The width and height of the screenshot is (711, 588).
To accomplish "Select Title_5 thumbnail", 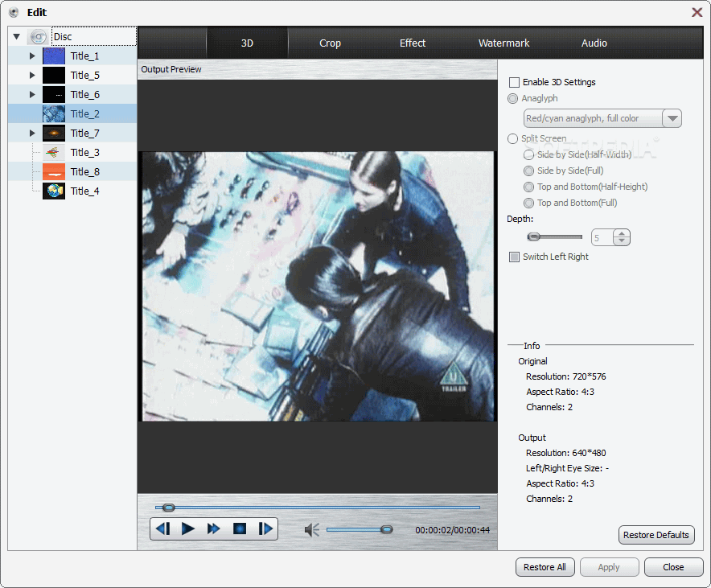I will (x=54, y=76).
